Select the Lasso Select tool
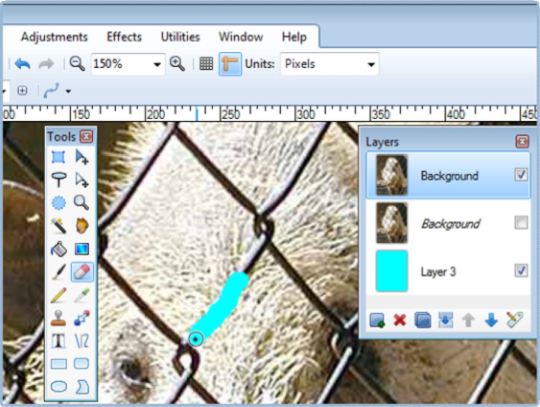 (59, 179)
